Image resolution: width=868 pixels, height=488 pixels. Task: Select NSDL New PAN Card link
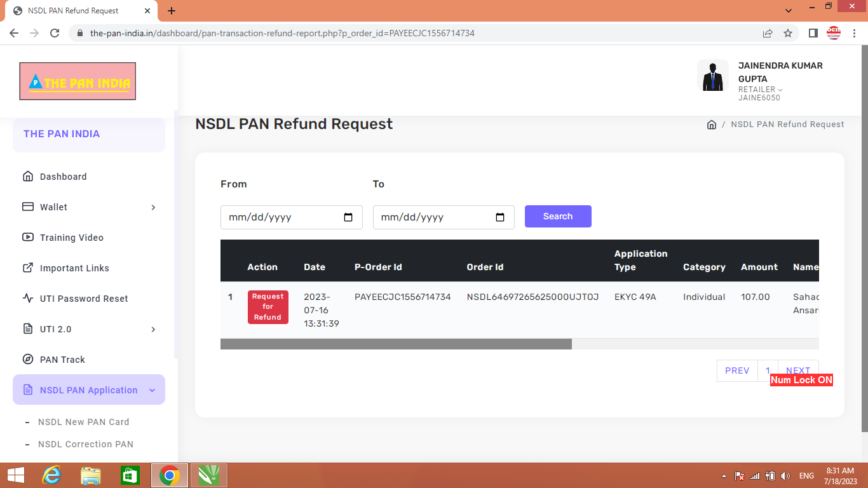click(x=83, y=422)
